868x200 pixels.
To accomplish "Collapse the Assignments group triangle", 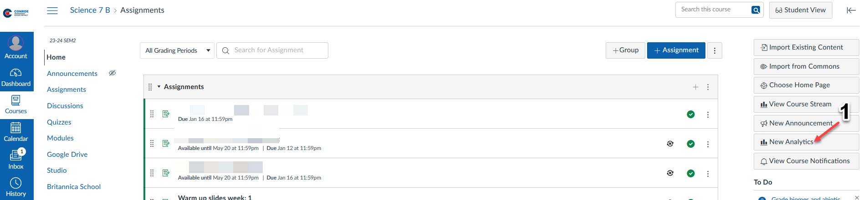I will 159,87.
